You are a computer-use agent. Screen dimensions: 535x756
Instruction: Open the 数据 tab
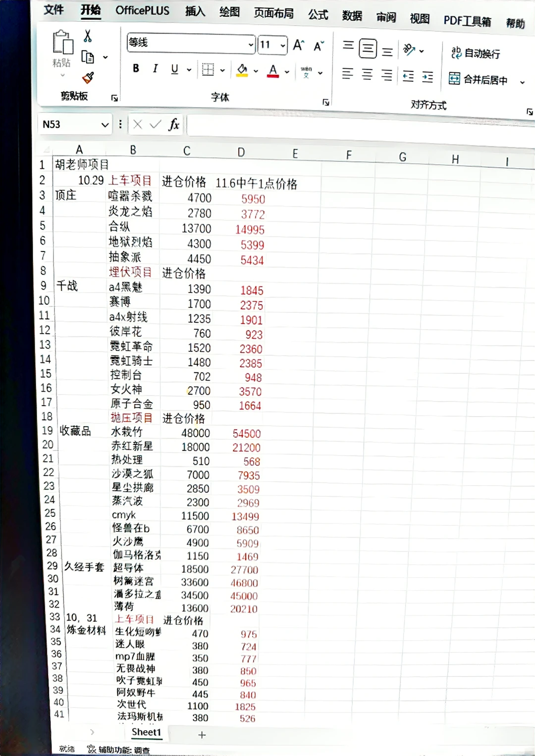[352, 16]
